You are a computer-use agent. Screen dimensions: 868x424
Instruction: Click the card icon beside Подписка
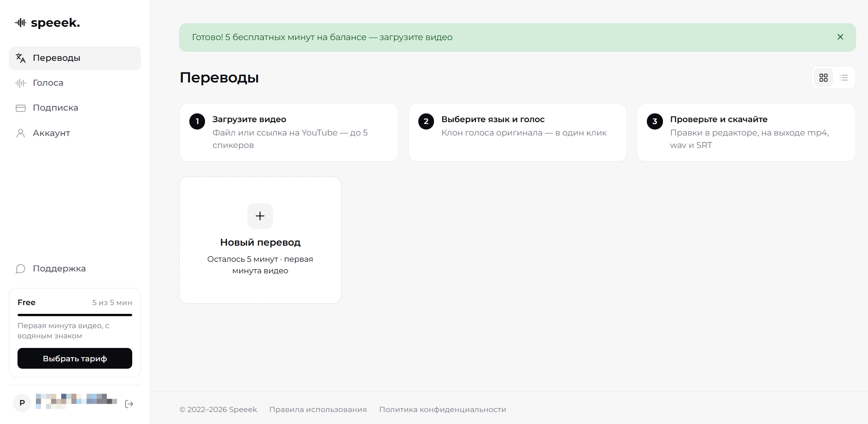21,108
